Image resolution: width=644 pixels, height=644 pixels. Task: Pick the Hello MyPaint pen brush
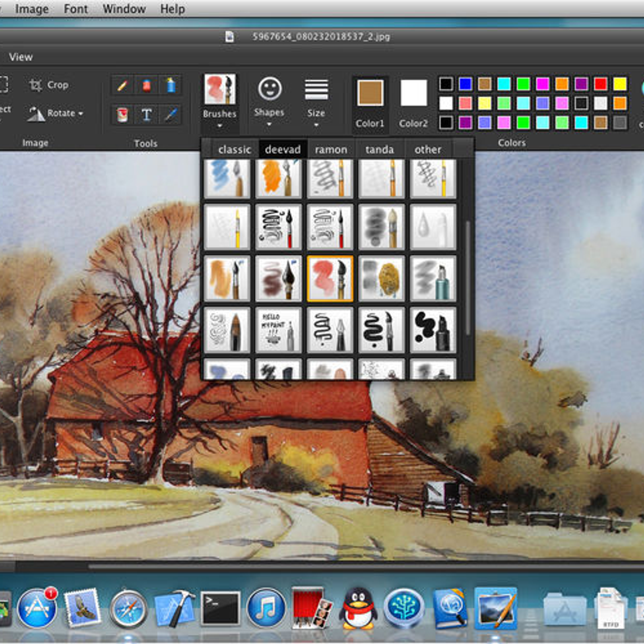click(278, 330)
